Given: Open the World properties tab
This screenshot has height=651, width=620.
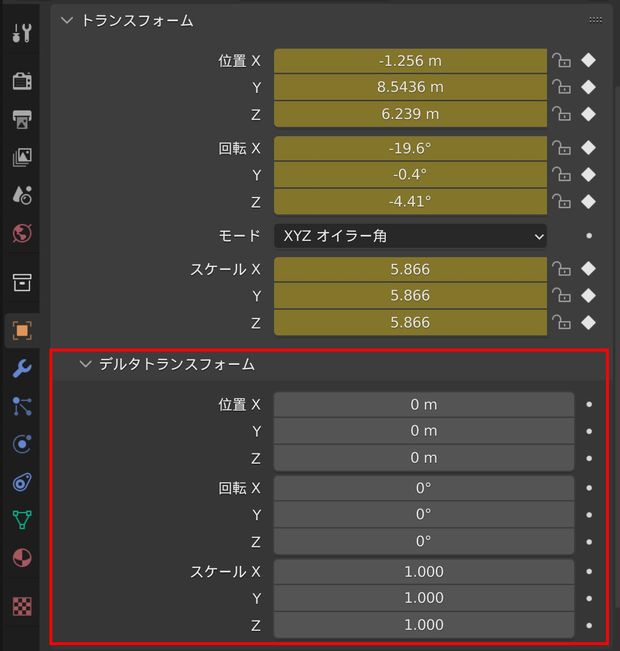Looking at the screenshot, I should 22,233.
